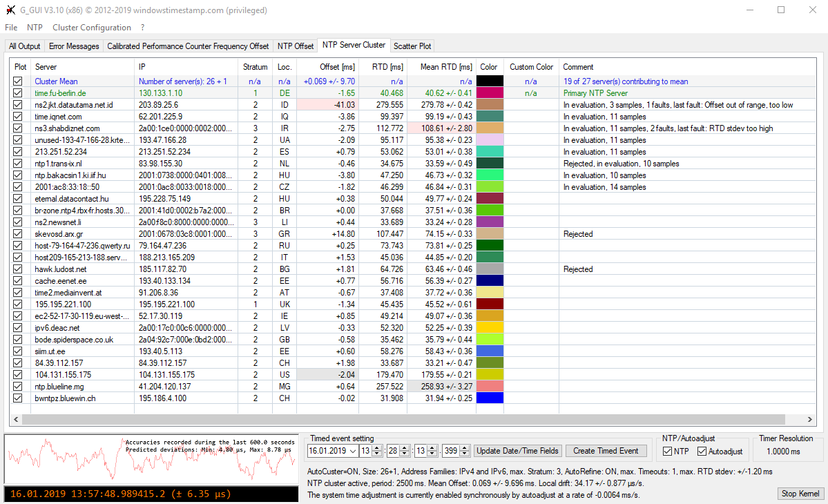
Task: Sort by the Mean RTD [ms] column header
Action: [441, 67]
